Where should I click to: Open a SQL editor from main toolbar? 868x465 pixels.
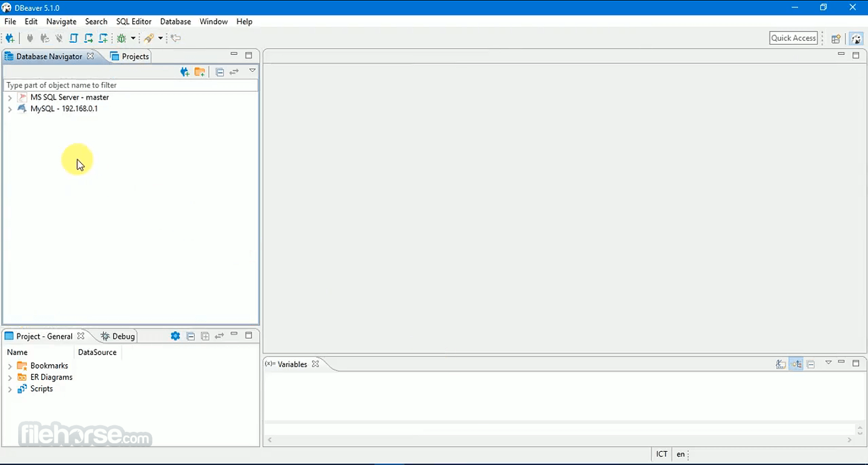point(74,38)
